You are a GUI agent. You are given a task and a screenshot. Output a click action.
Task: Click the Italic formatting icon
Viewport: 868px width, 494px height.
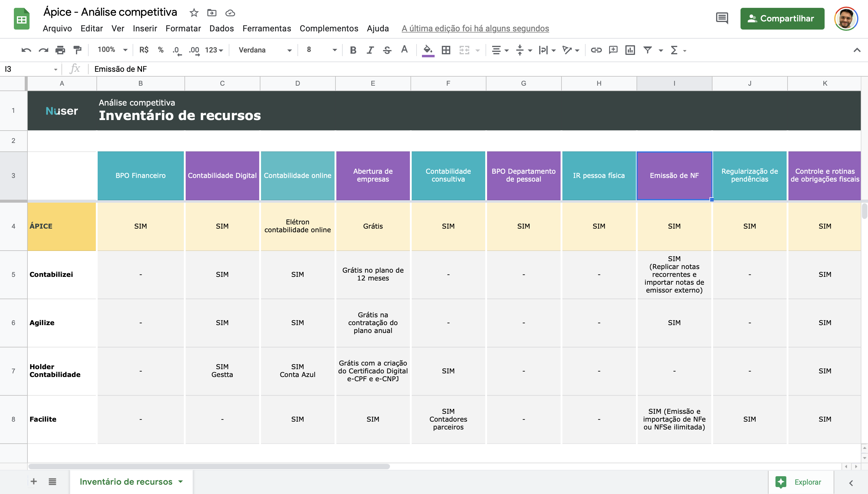click(x=370, y=50)
